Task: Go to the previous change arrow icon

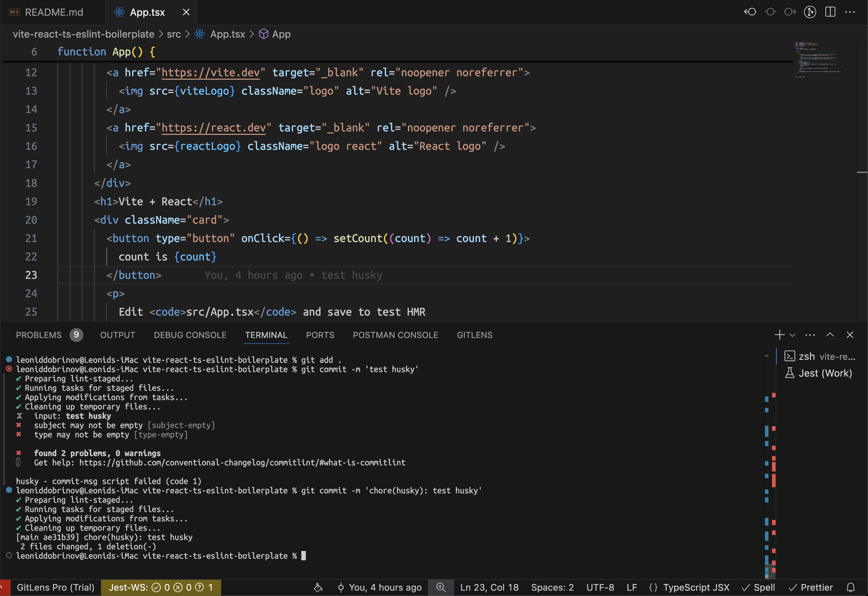Action: pos(750,12)
